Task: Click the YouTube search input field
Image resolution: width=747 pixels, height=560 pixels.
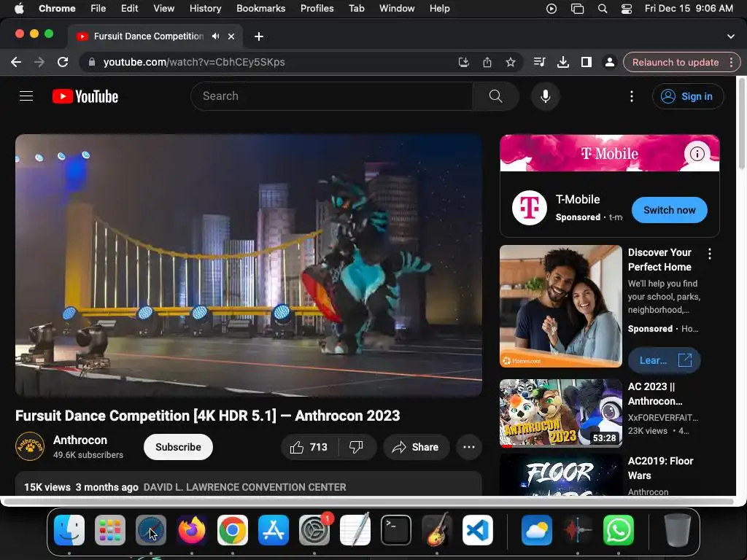Action: [x=332, y=96]
